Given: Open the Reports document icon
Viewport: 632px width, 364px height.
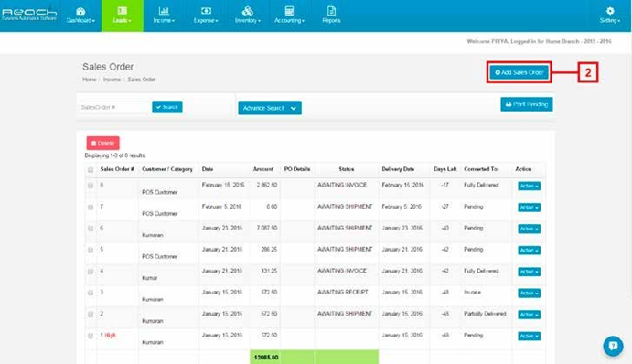Looking at the screenshot, I should [x=331, y=11].
